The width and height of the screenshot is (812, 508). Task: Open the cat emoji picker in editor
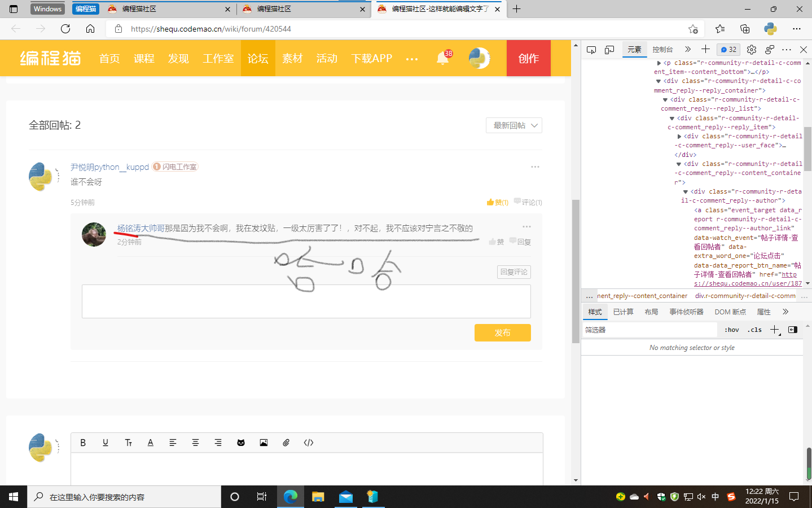[241, 443]
